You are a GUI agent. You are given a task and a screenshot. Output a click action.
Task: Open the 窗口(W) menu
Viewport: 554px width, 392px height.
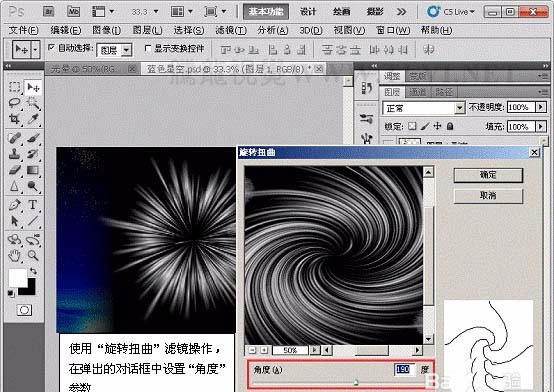point(393,30)
